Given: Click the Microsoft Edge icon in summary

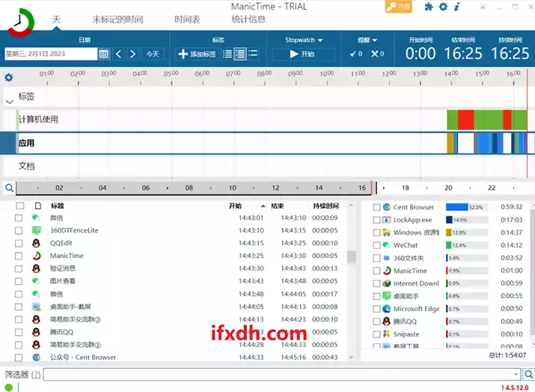Looking at the screenshot, I should pyautogui.click(x=386, y=309).
